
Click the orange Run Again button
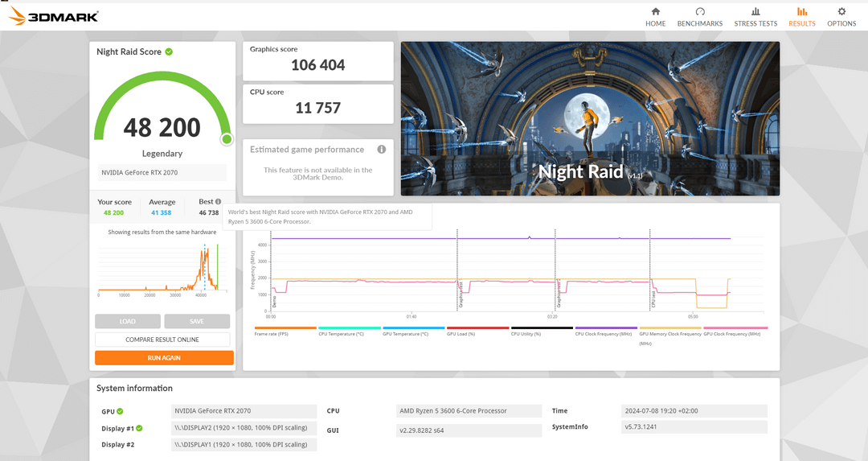(164, 358)
